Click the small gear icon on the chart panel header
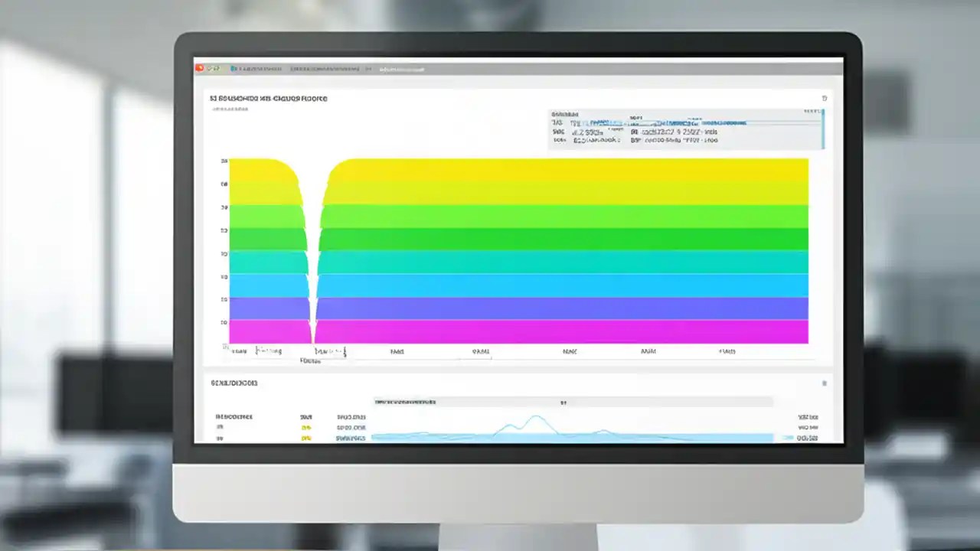This screenshot has width=980, height=551. pyautogui.click(x=824, y=98)
